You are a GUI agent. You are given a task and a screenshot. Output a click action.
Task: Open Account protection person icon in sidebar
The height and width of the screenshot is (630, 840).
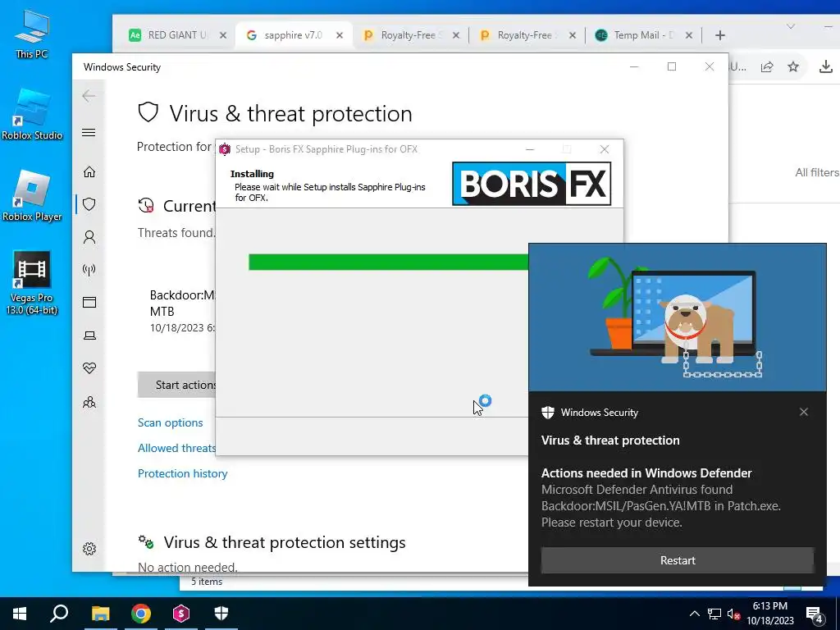(x=89, y=237)
